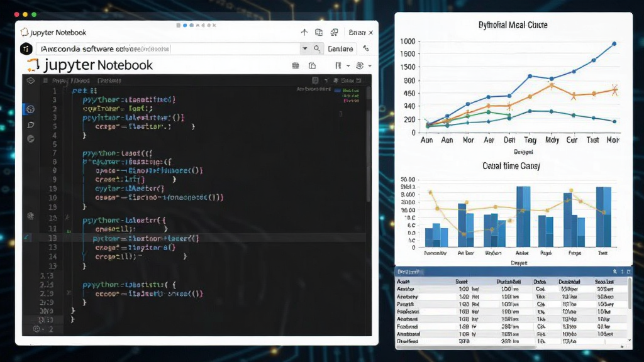This screenshot has width=644, height=362.
Task: Click the first column header of data table
Action: coord(403,282)
